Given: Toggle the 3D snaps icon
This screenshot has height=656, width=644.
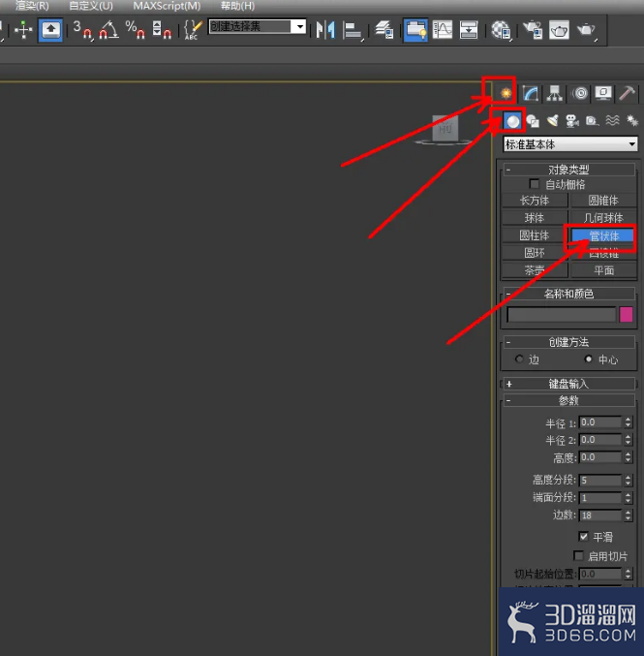Looking at the screenshot, I should 82,30.
